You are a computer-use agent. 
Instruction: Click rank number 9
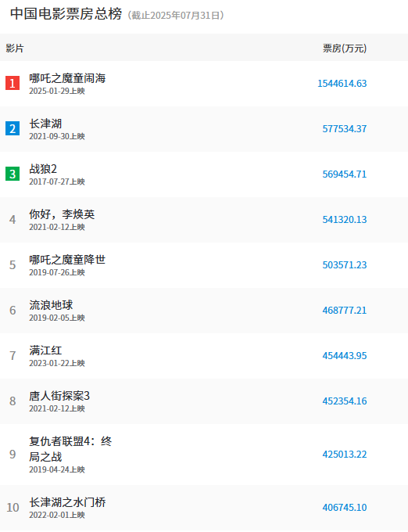pos(13,455)
